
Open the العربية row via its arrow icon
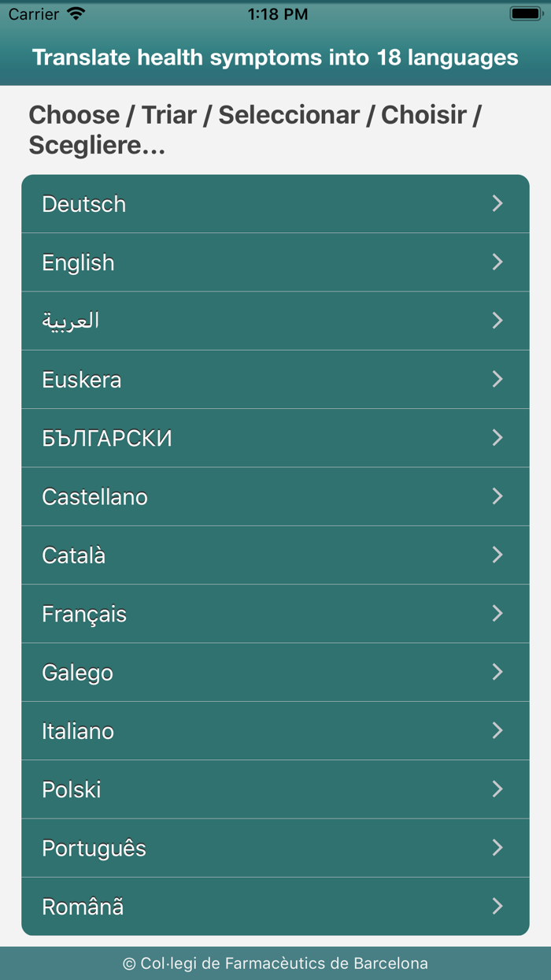(x=497, y=321)
